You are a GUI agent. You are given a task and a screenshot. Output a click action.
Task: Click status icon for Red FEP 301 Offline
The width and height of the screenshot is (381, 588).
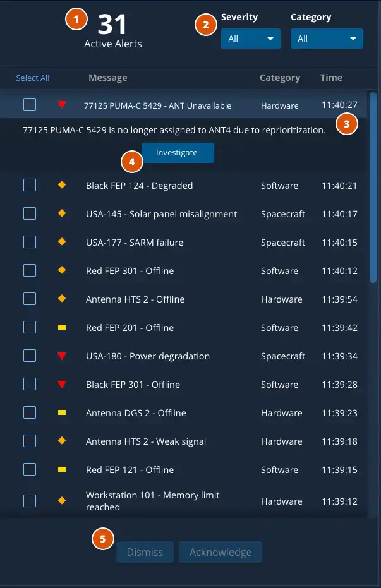coord(62,270)
